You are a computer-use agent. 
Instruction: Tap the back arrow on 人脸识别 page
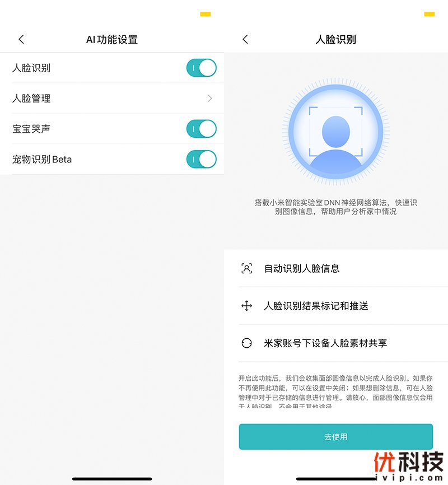tap(245, 39)
